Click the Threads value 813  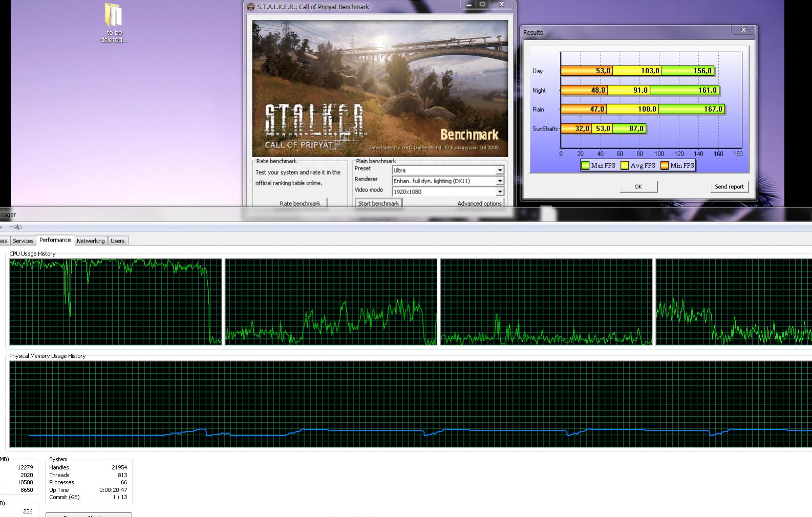[x=122, y=475]
